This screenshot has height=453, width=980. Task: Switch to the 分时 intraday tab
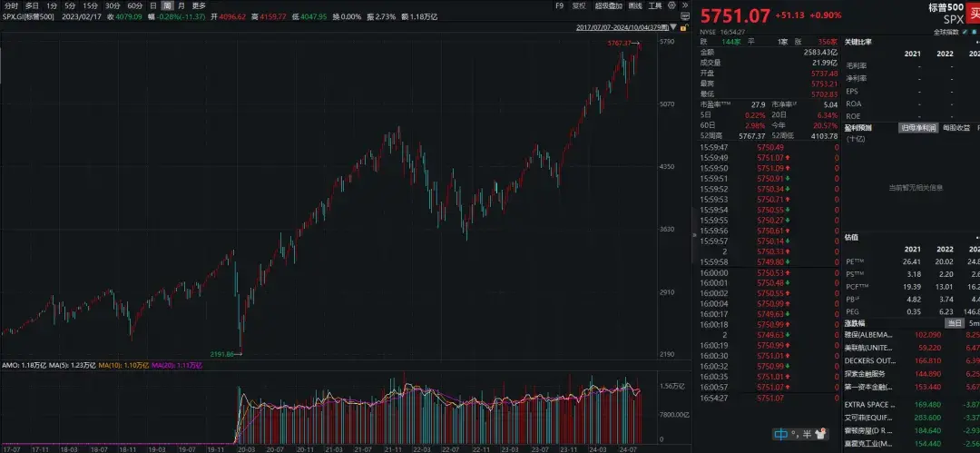[11, 5]
